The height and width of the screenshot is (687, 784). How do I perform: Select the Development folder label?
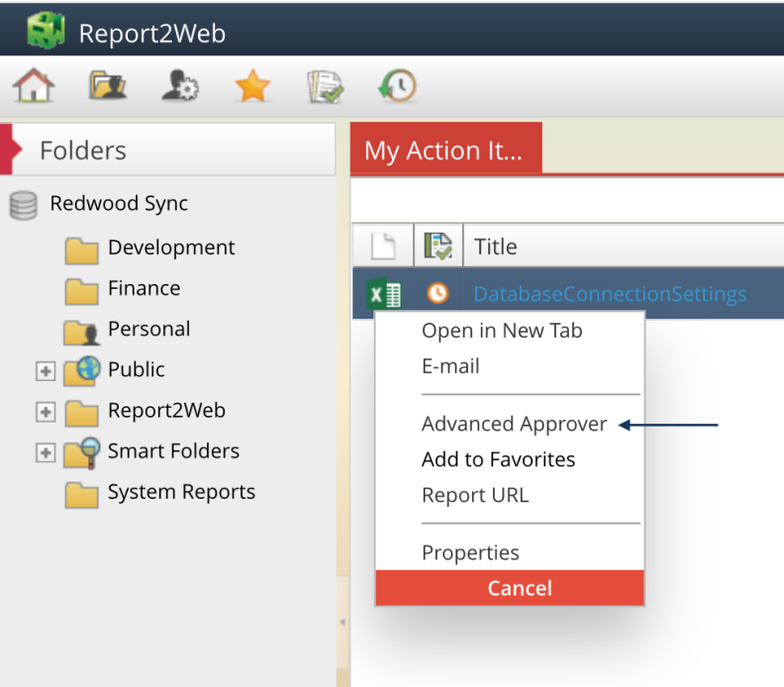click(171, 247)
